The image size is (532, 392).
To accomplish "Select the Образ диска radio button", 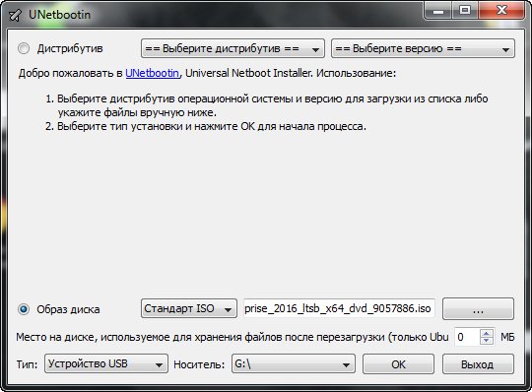I will [x=24, y=309].
